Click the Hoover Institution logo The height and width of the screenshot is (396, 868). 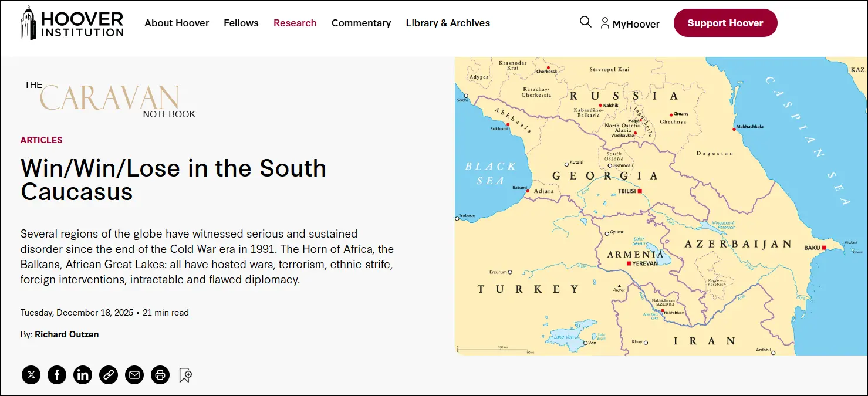[72, 23]
